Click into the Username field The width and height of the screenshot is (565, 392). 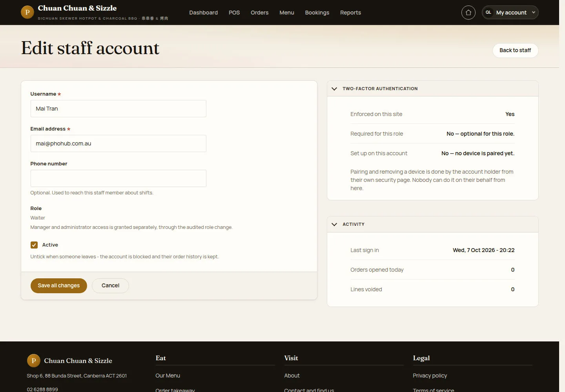118,109
